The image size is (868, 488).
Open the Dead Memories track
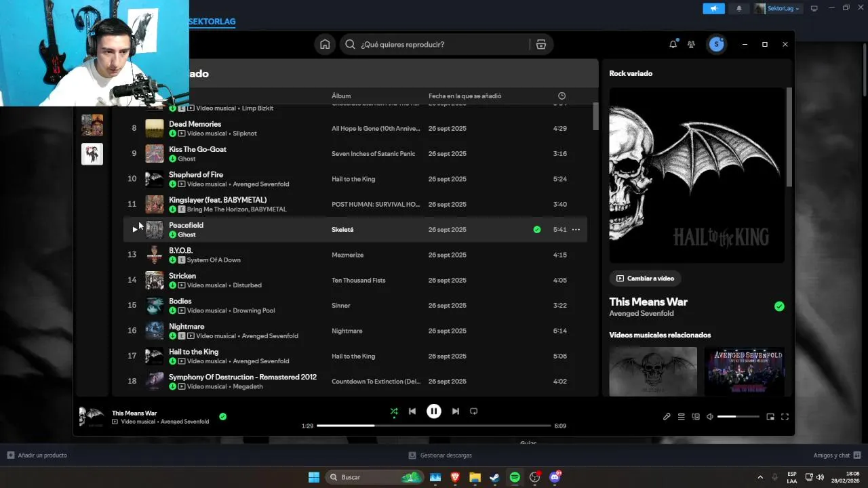pyautogui.click(x=195, y=124)
